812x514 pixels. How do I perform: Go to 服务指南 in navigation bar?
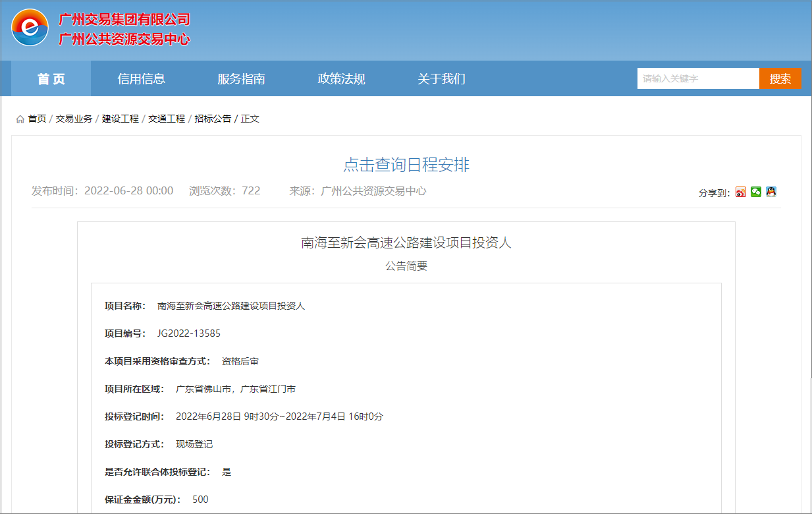[241, 79]
